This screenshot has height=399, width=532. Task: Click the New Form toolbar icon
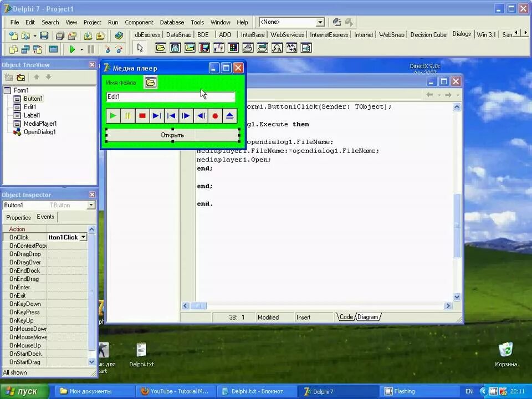pyautogui.click(x=53, y=49)
